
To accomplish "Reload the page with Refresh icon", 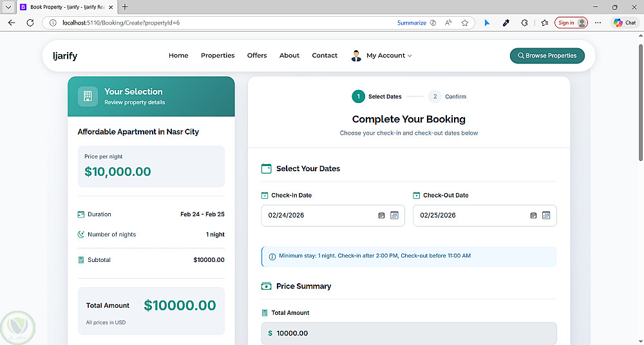I will click(x=30, y=23).
